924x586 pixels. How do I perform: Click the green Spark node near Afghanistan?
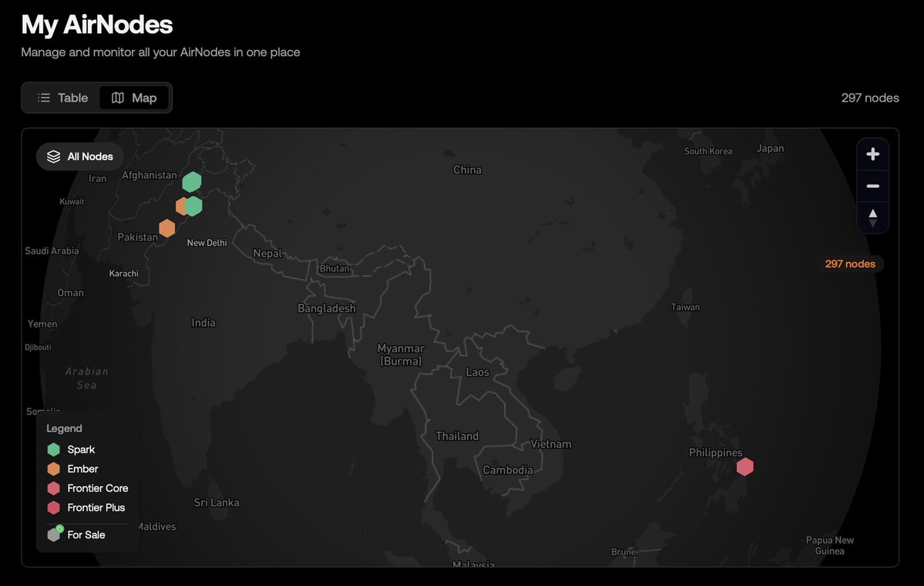tap(192, 182)
